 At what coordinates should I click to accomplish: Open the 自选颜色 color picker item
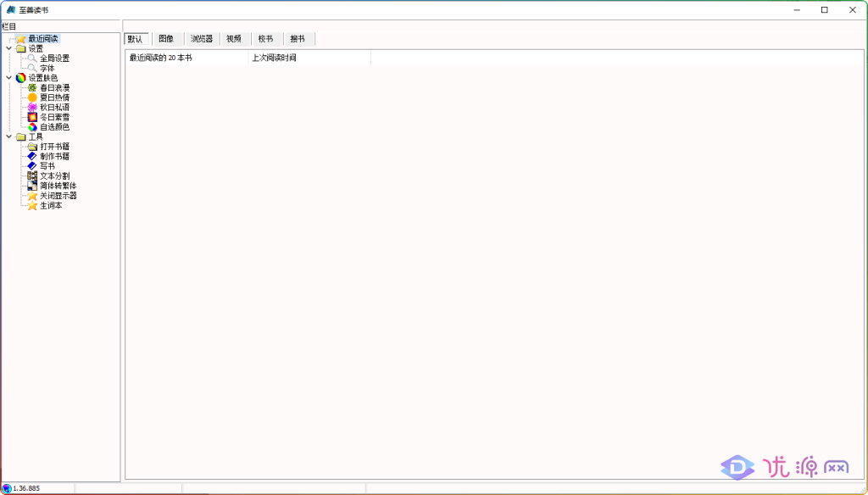54,127
